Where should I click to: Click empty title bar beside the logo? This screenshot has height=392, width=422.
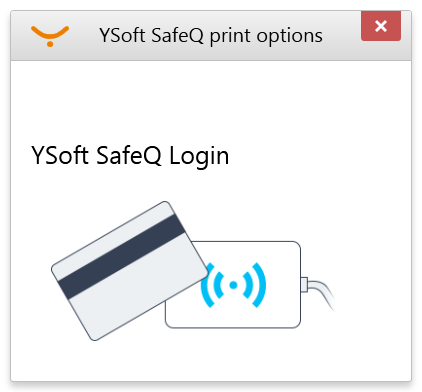[83, 36]
